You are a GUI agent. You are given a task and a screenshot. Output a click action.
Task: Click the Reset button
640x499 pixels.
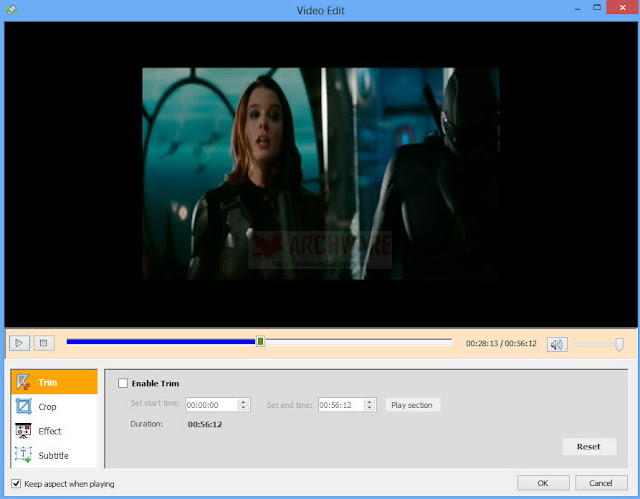click(x=589, y=446)
